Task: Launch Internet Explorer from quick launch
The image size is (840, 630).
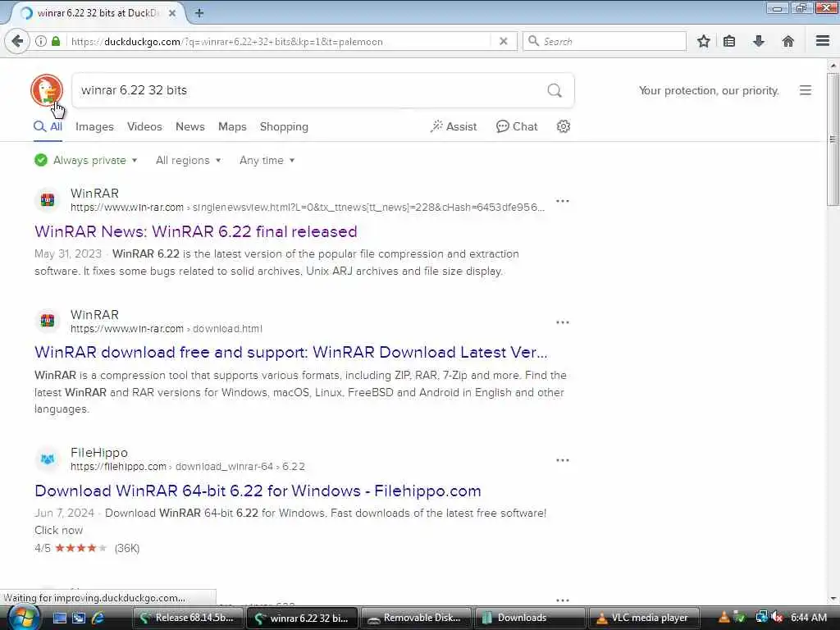Action: pos(98,618)
